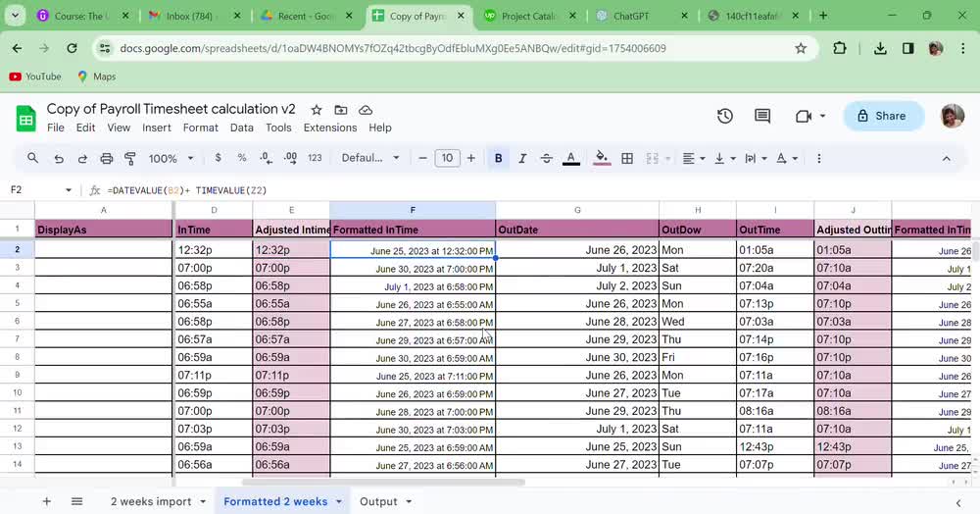This screenshot has height=514, width=980.
Task: Open version history clock icon
Action: (725, 116)
